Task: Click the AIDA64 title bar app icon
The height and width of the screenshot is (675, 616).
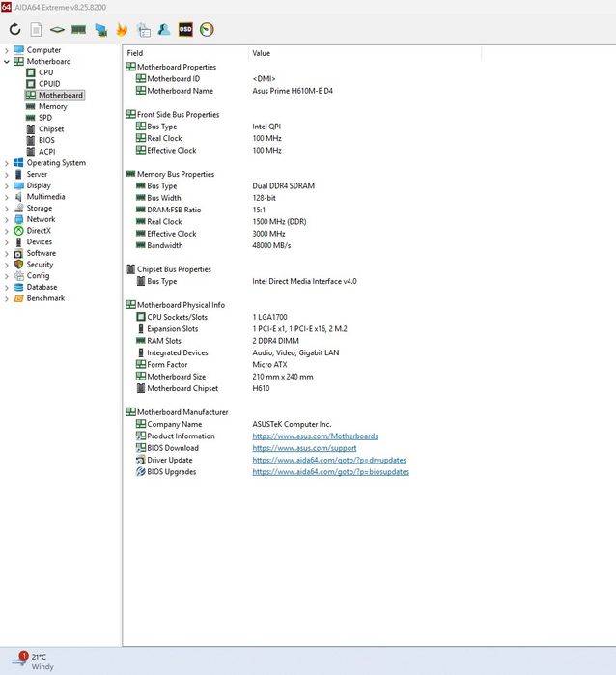Action: (x=6, y=7)
